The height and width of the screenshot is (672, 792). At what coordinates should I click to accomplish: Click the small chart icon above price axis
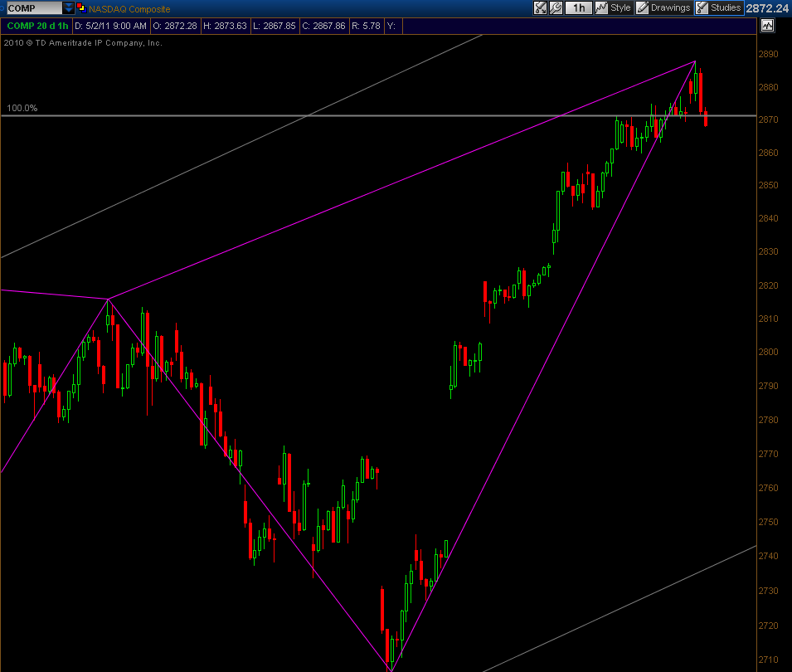766,26
